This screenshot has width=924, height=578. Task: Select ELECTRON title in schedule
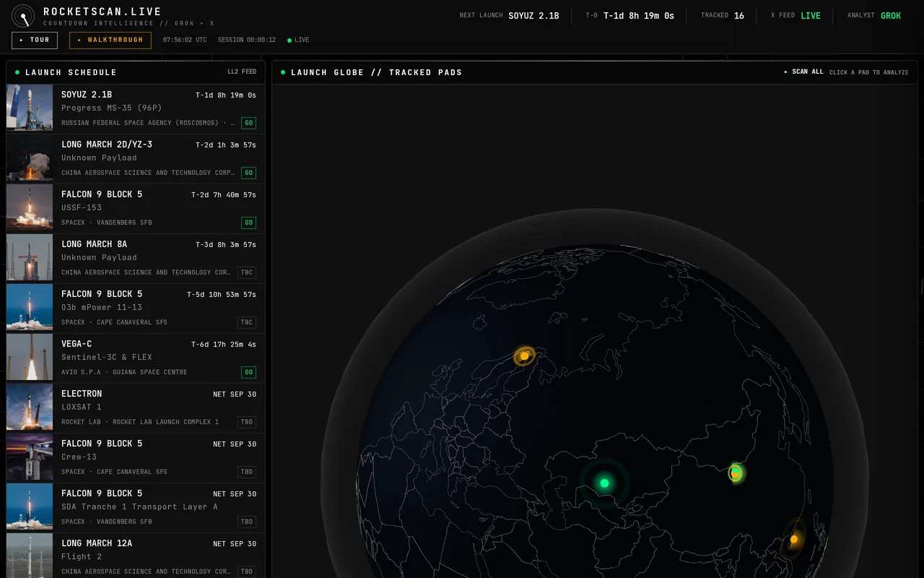[x=82, y=394]
